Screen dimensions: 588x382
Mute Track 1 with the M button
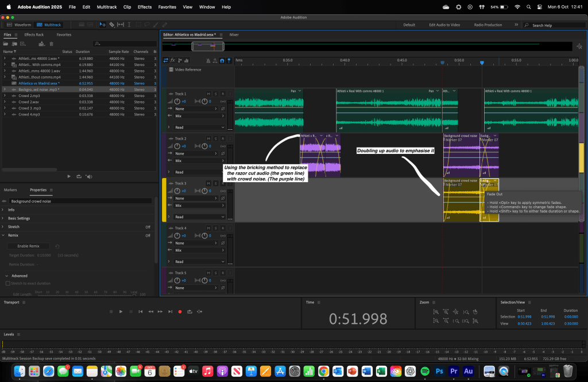[x=208, y=94]
